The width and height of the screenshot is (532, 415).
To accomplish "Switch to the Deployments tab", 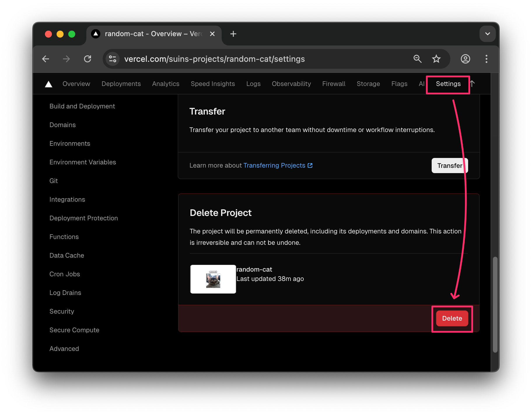I will point(121,84).
